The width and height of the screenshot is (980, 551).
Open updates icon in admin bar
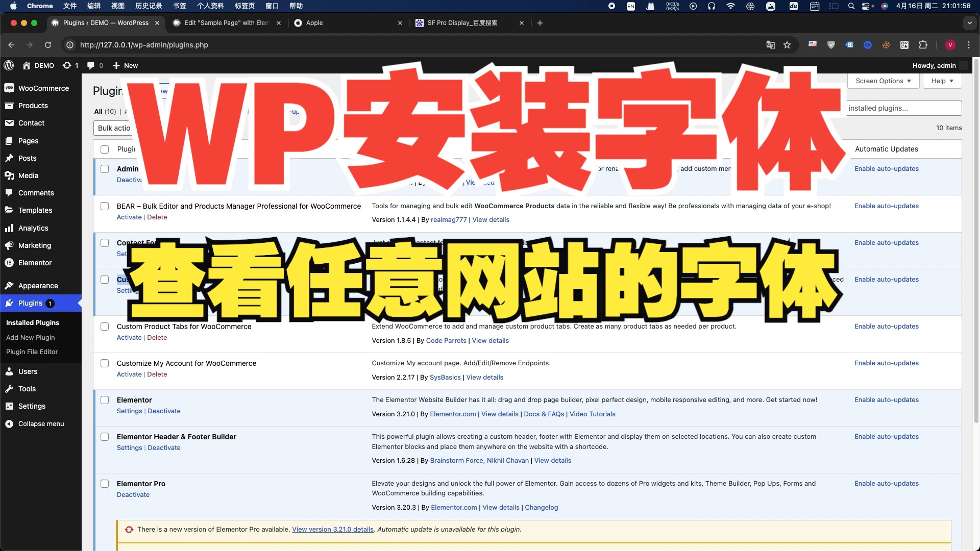pos(67,65)
